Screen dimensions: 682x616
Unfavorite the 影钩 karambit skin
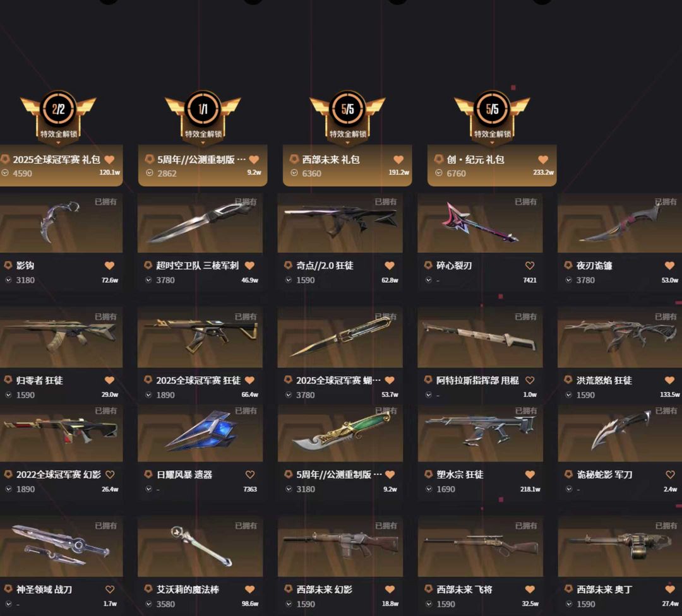click(109, 266)
